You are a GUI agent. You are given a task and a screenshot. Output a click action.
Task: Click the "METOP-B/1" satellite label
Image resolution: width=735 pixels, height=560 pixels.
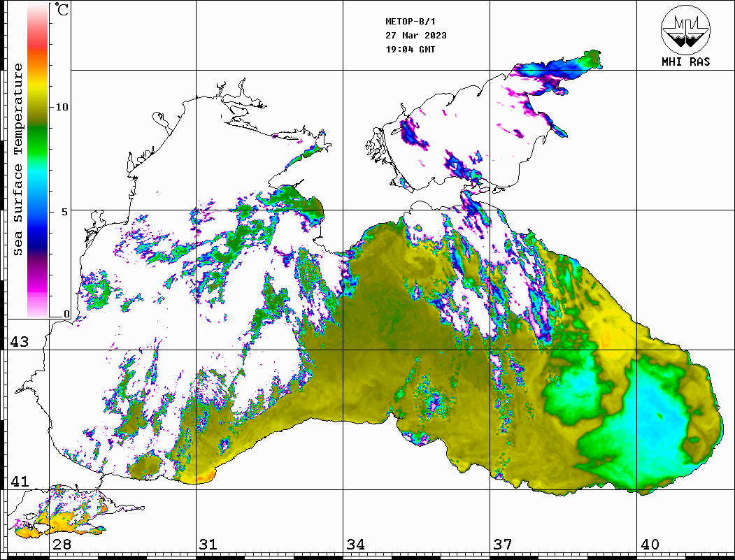coord(410,22)
